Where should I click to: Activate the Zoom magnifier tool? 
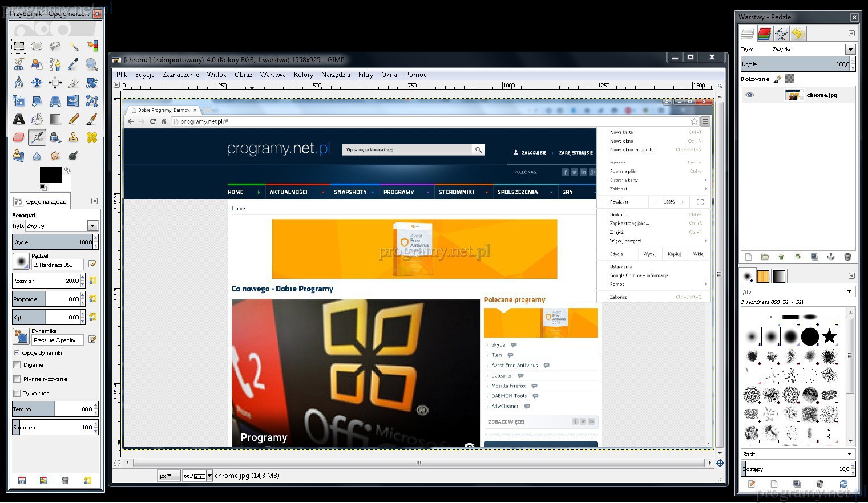click(x=91, y=64)
